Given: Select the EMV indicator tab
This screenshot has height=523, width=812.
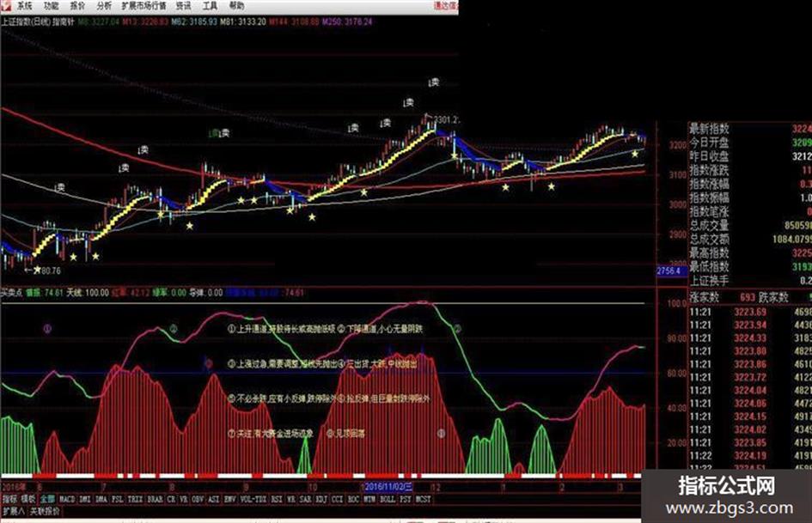Looking at the screenshot, I should pyautogui.click(x=229, y=499).
